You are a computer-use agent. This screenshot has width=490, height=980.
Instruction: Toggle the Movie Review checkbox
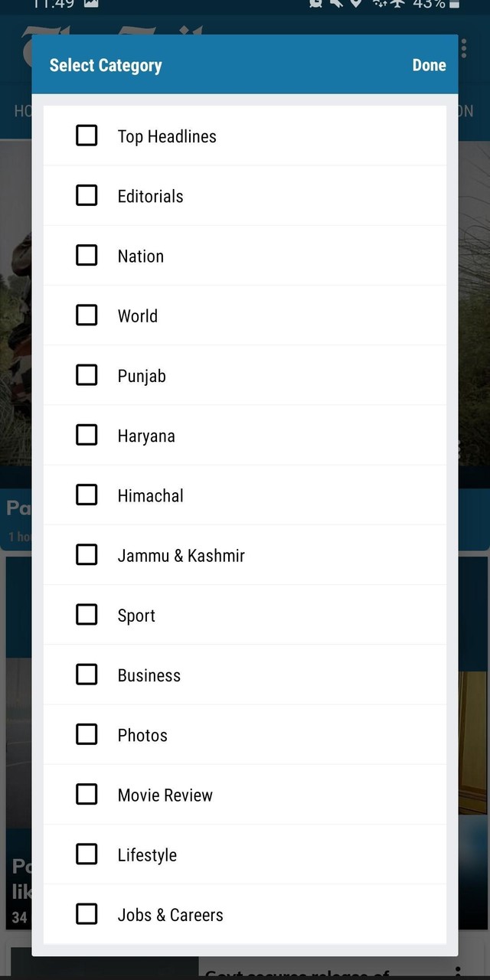tap(87, 794)
